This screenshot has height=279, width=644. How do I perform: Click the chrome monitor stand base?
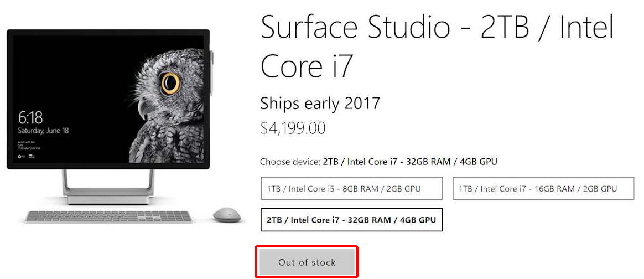coord(108,197)
